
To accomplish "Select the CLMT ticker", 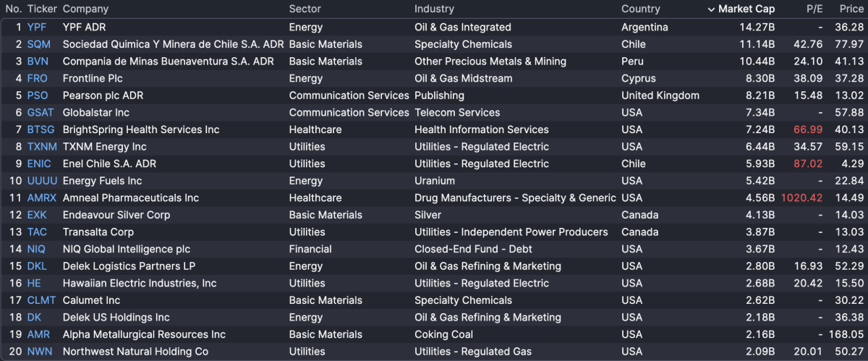I will tap(41, 300).
